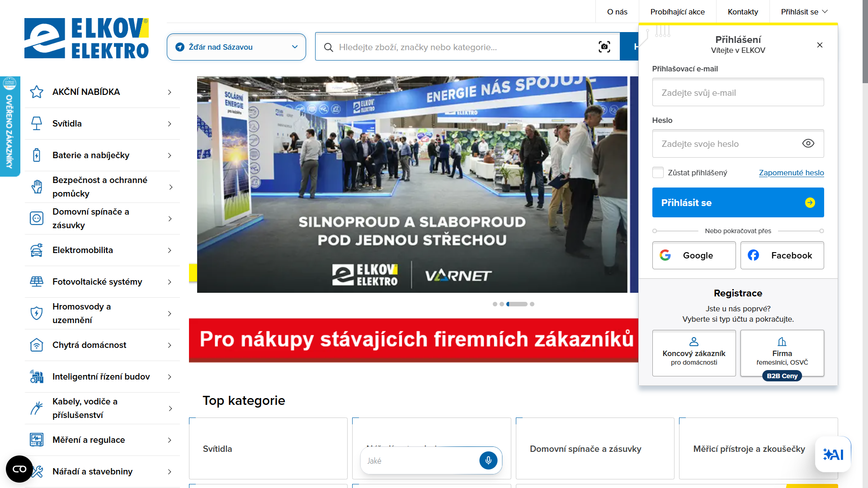Click the magnifier search icon
The image size is (868, 488).
(329, 47)
